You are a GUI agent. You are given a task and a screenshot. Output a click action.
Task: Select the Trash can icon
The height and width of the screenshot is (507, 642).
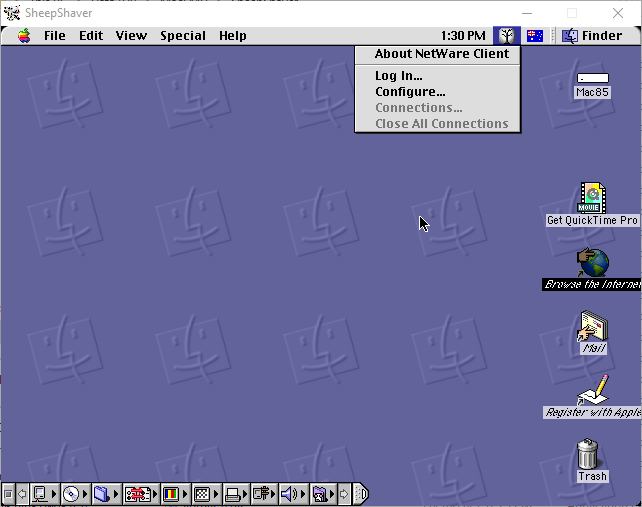tap(588, 454)
